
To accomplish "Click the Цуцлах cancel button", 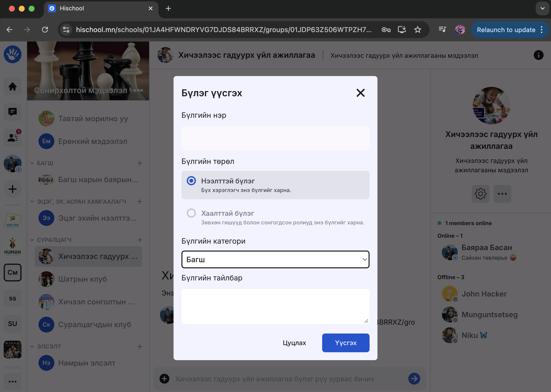I will 294,343.
